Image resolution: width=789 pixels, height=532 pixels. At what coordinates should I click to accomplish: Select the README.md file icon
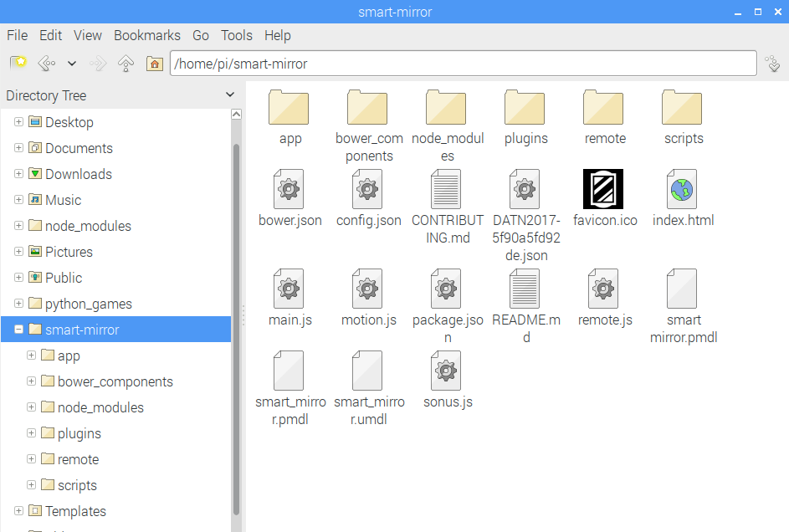[525, 289]
